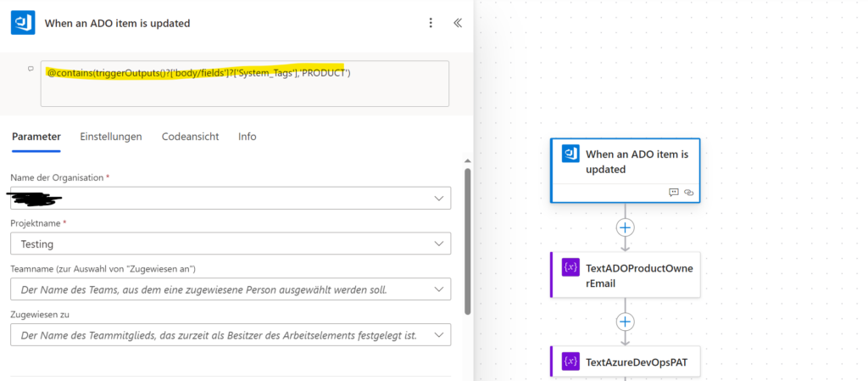
Task: Click the Azure DevOps icon in panel header
Action: [23, 23]
